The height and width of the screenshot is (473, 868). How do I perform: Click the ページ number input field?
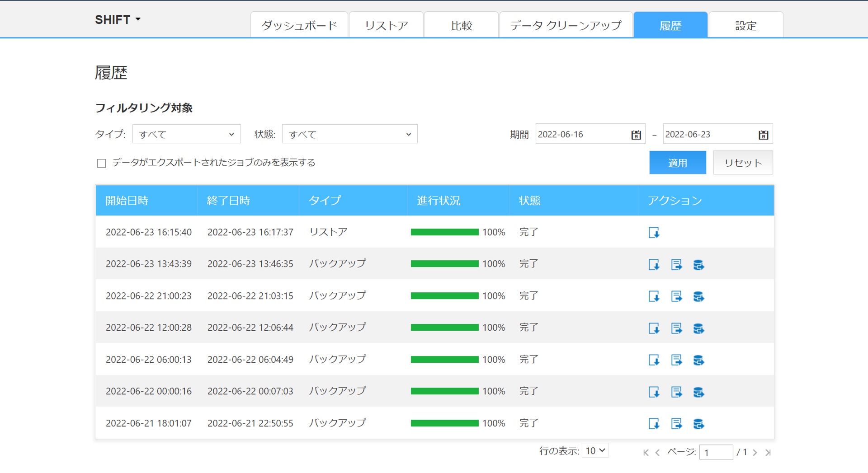pyautogui.click(x=716, y=452)
